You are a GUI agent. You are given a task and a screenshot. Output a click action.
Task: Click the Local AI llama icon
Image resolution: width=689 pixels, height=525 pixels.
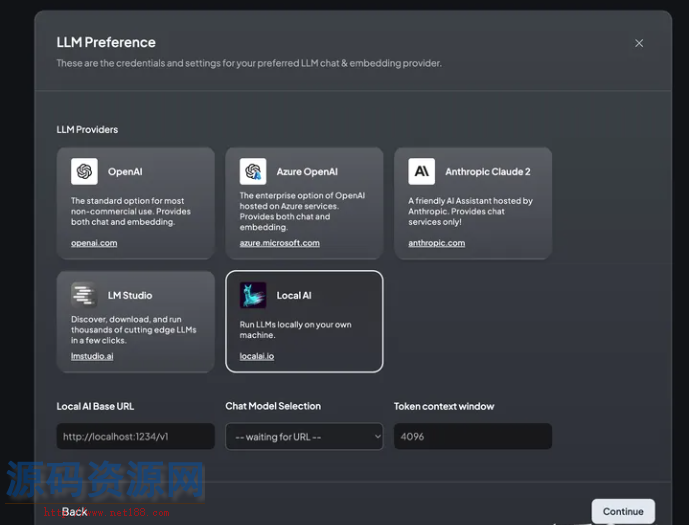pyautogui.click(x=253, y=295)
